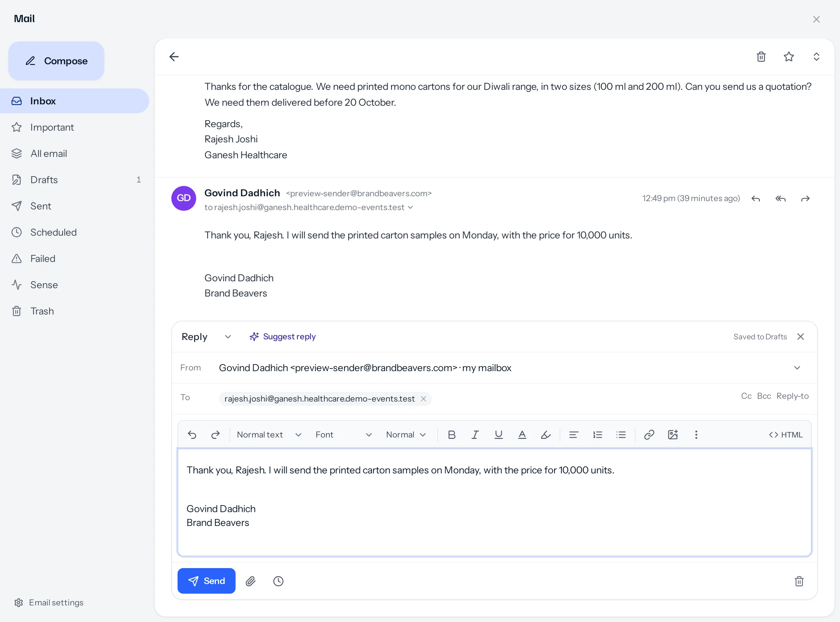Open the Scheduled folder
Image resolution: width=840 pixels, height=622 pixels.
[75, 232]
